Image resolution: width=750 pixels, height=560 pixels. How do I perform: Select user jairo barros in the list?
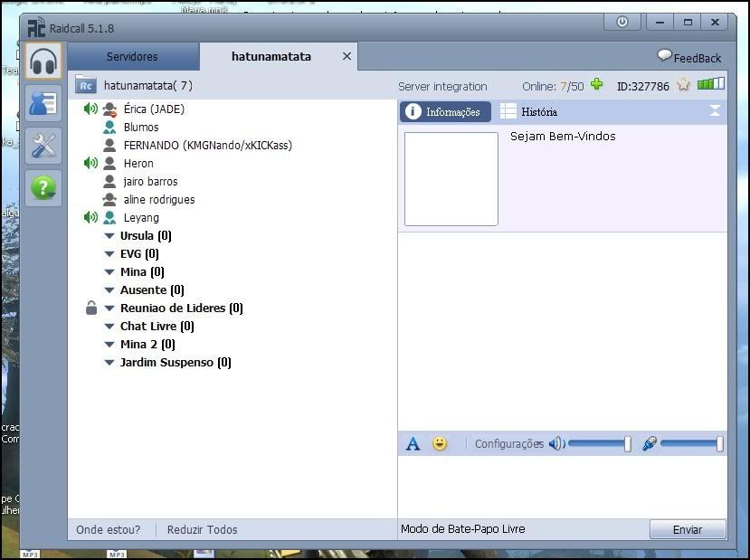coord(151,182)
